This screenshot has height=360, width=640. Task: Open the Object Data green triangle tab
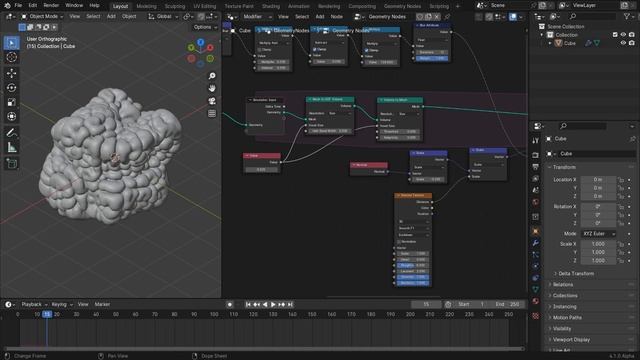536,289
